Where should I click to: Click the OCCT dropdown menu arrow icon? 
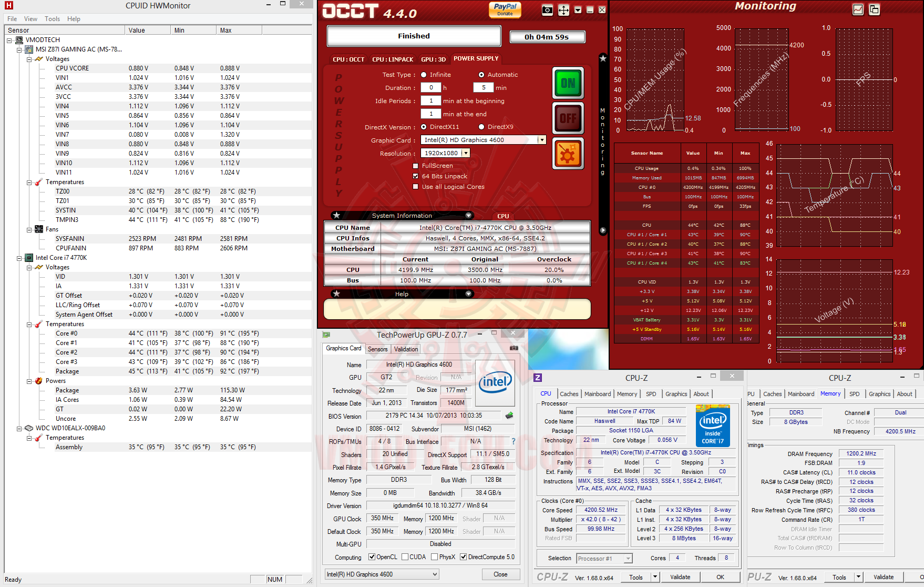pos(578,10)
